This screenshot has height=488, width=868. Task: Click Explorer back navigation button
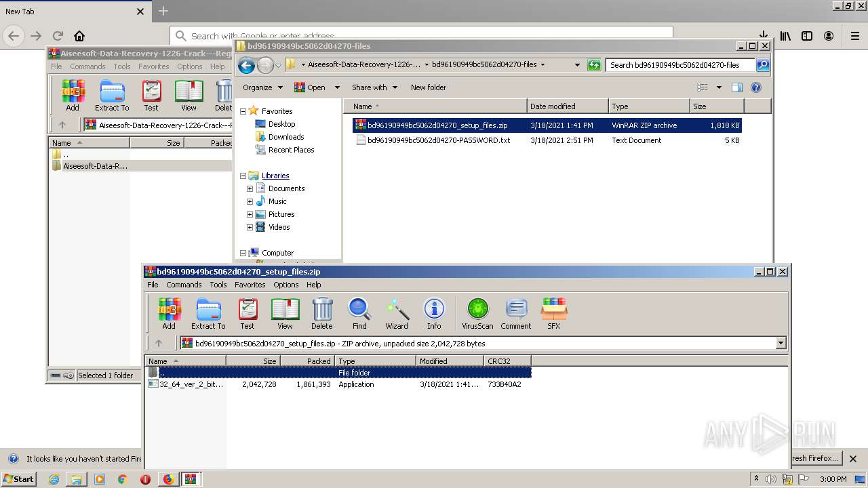click(246, 65)
